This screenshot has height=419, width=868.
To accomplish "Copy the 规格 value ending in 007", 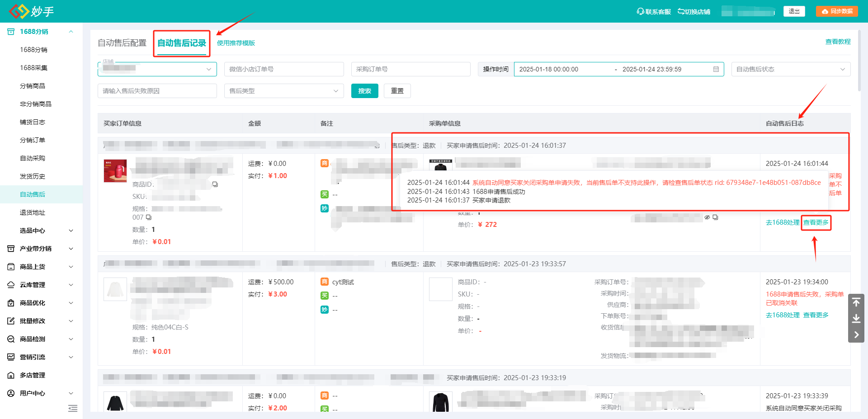I will click(149, 217).
